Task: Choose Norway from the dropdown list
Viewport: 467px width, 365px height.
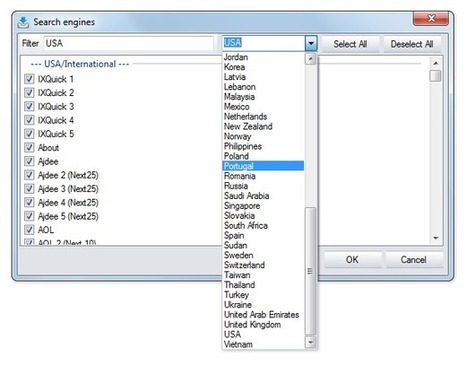Action: pos(263,136)
